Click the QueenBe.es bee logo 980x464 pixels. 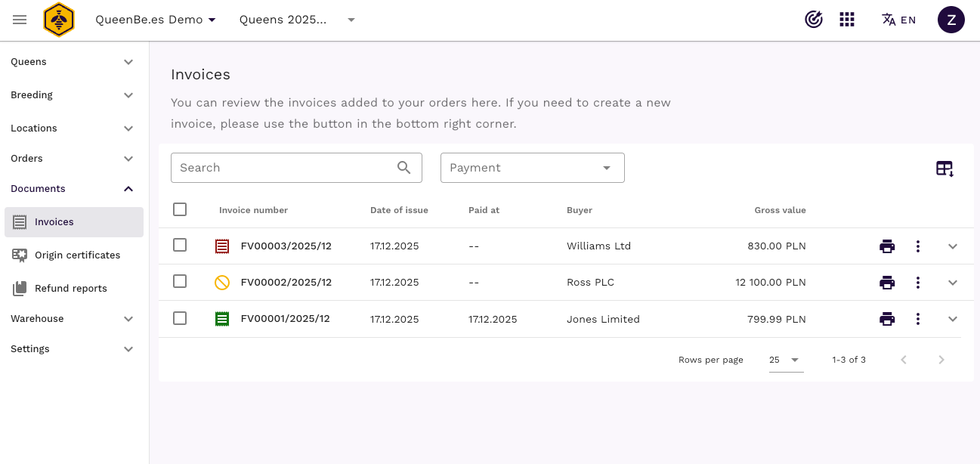click(58, 20)
